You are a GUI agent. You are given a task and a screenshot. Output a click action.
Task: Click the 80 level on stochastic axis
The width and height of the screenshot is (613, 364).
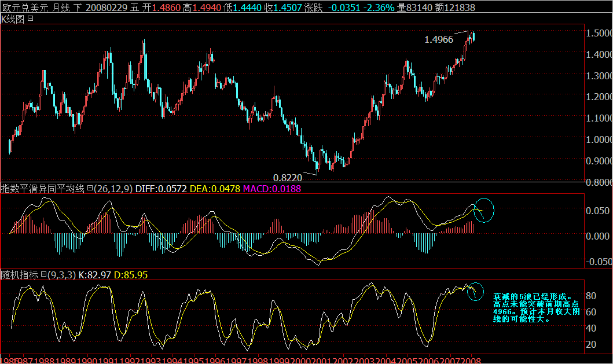coord(591,296)
